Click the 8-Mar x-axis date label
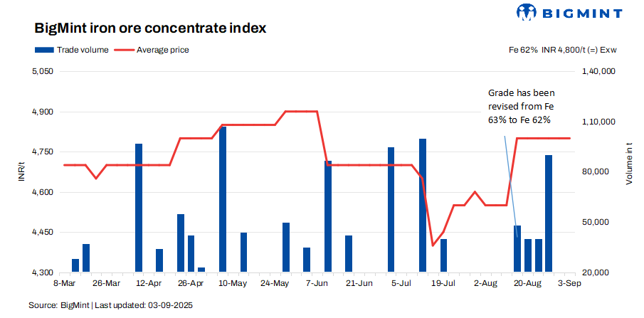The image size is (644, 318). tap(64, 283)
